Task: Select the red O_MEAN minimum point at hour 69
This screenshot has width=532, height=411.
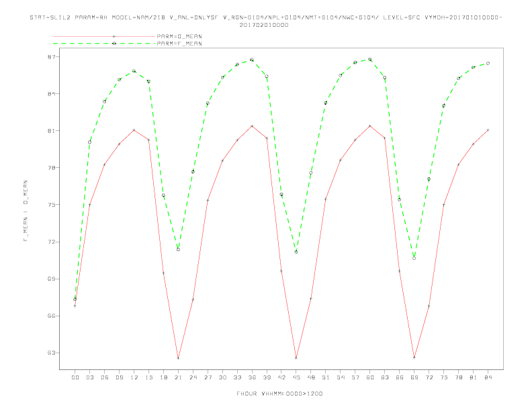Action: coord(414,357)
